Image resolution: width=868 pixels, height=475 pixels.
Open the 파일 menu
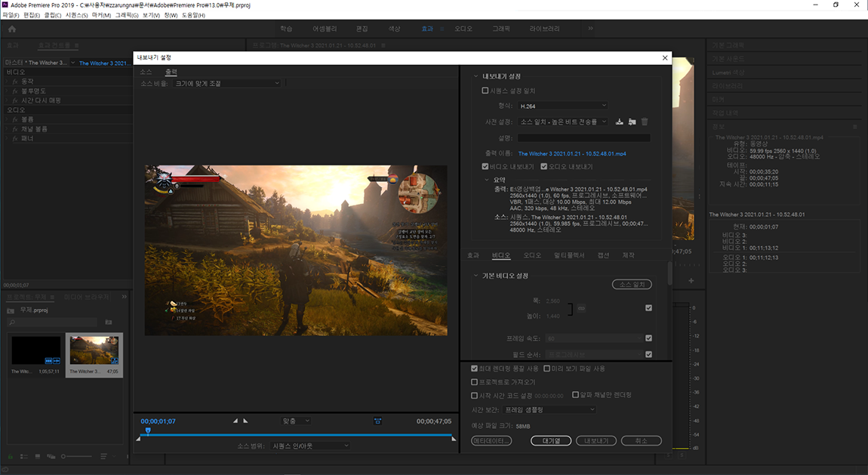point(11,15)
